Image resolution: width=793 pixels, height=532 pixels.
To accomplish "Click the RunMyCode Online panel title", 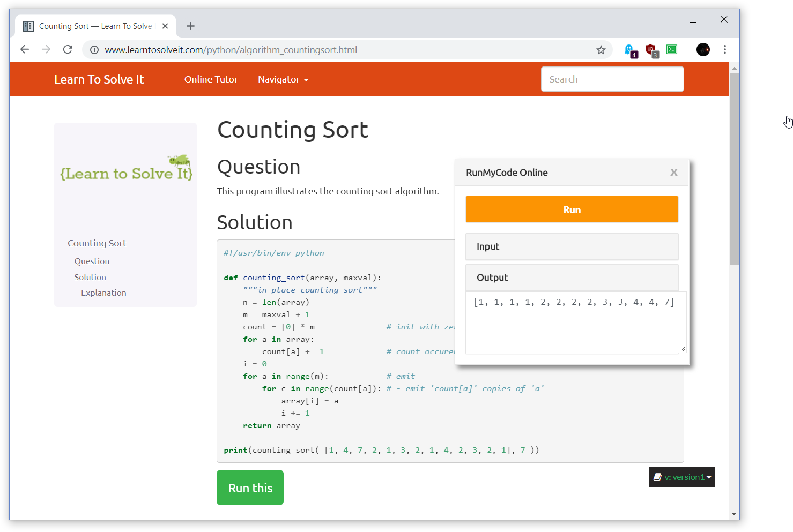I will pyautogui.click(x=507, y=173).
